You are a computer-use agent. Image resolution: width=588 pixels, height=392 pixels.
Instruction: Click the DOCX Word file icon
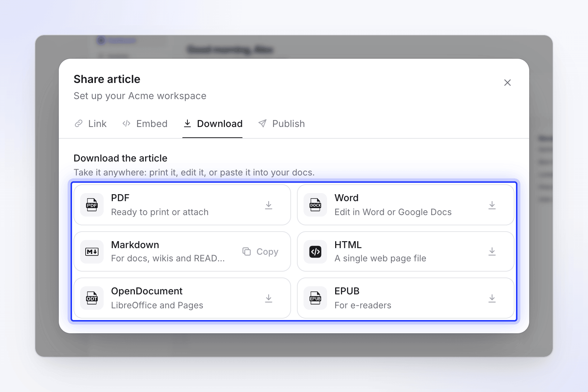coord(315,205)
